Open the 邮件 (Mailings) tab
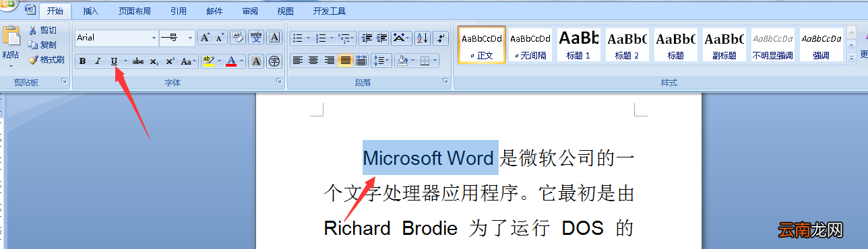 214,11
